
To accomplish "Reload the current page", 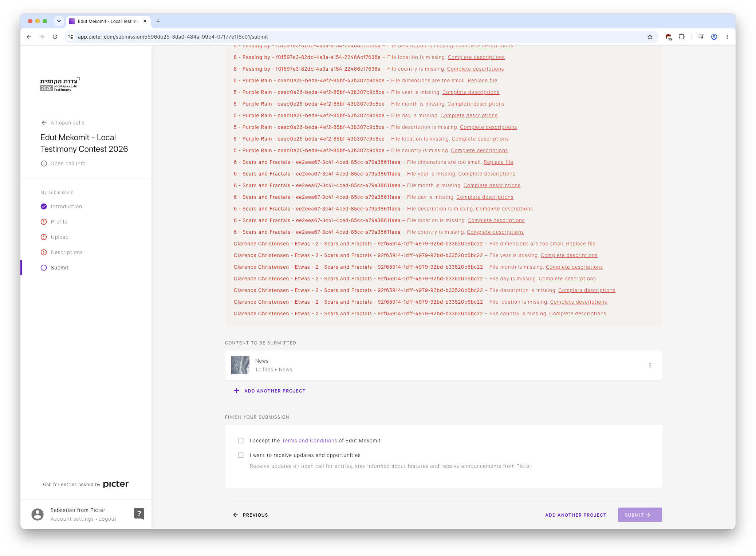I will pyautogui.click(x=55, y=37).
